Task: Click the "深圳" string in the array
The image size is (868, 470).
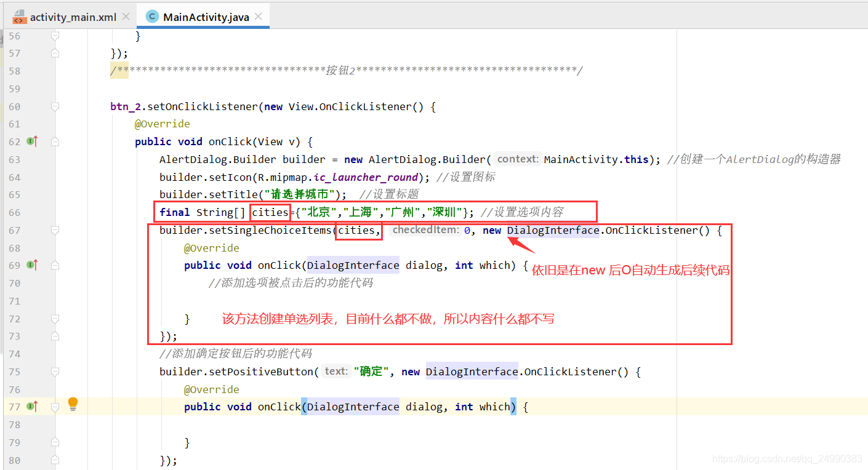Action: 446,212
